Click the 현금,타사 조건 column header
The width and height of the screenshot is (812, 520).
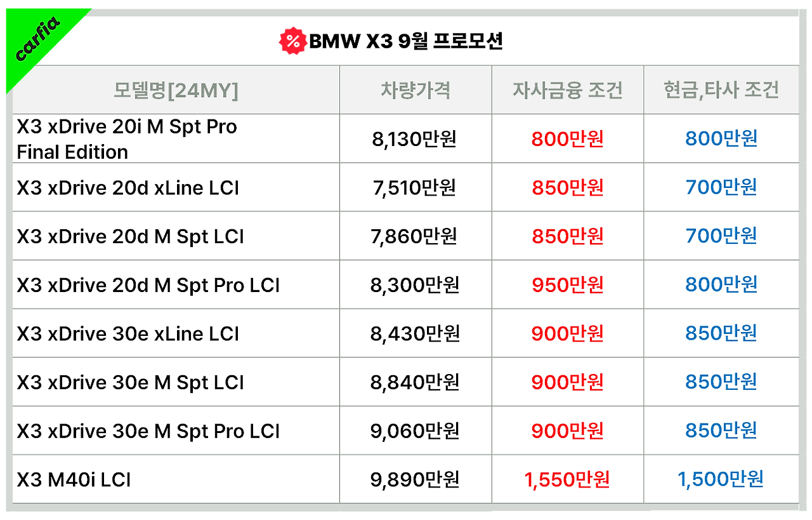click(x=721, y=90)
